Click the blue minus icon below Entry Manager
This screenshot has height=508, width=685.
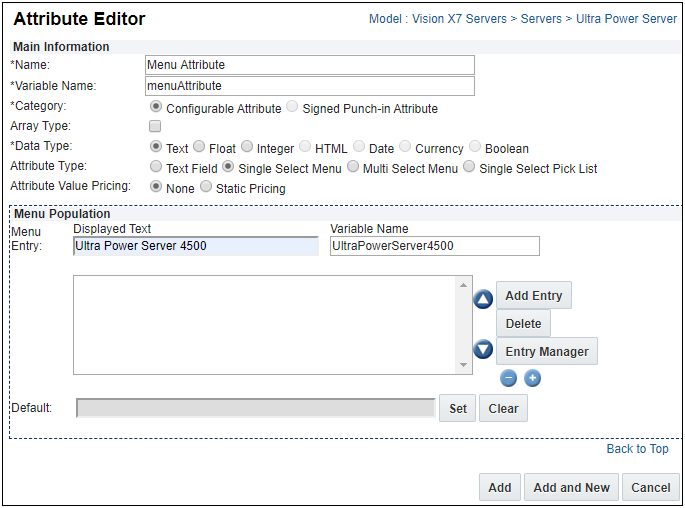509,378
